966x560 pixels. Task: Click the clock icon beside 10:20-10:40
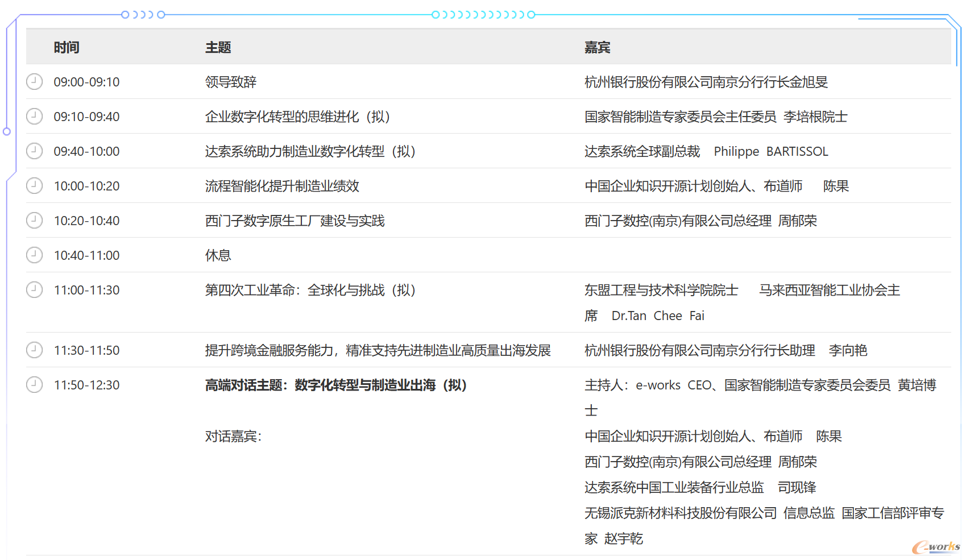(x=35, y=220)
